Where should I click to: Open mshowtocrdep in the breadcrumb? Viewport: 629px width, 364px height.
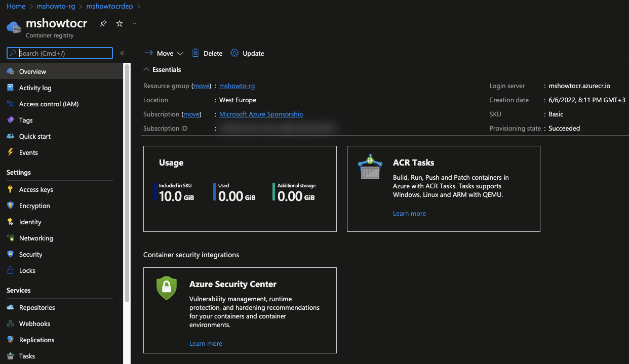[x=110, y=6]
